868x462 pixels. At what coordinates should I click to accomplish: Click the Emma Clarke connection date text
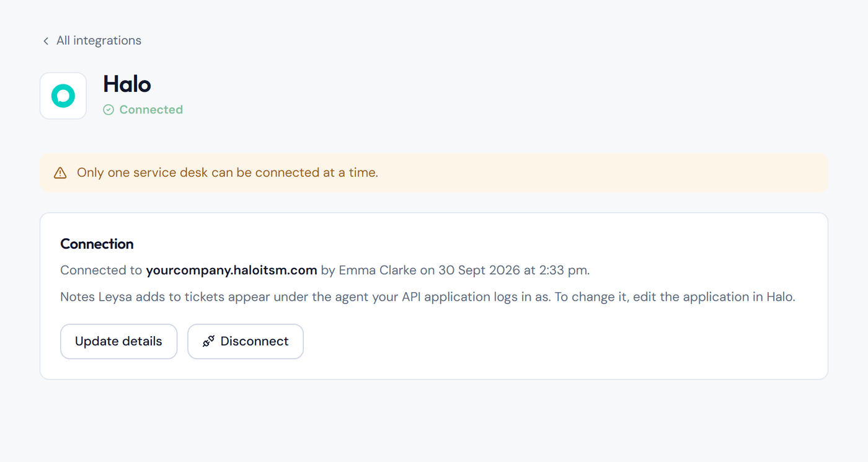point(455,270)
